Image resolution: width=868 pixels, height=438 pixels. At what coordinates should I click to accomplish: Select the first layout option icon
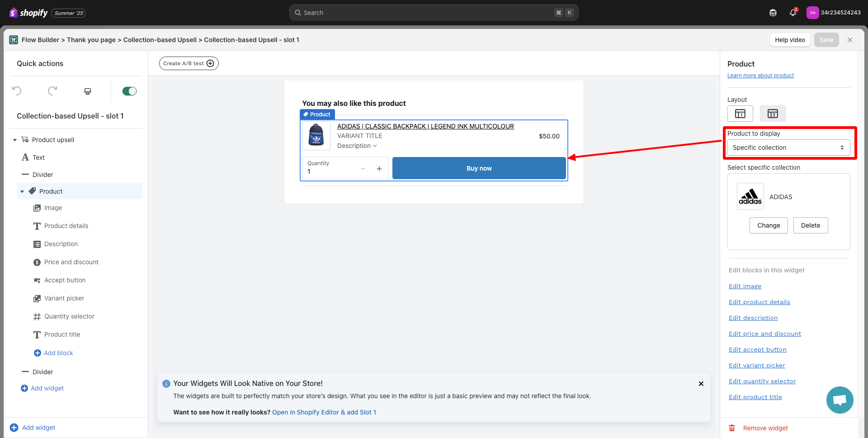coord(740,114)
